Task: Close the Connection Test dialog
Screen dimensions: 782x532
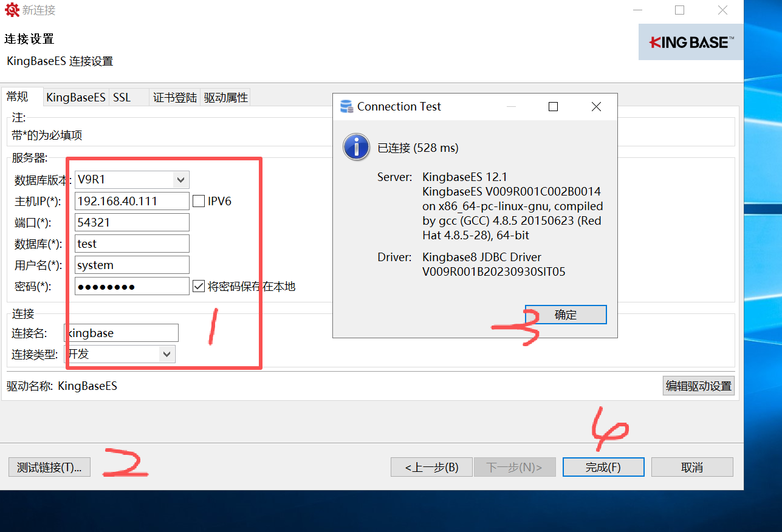Action: click(x=596, y=107)
